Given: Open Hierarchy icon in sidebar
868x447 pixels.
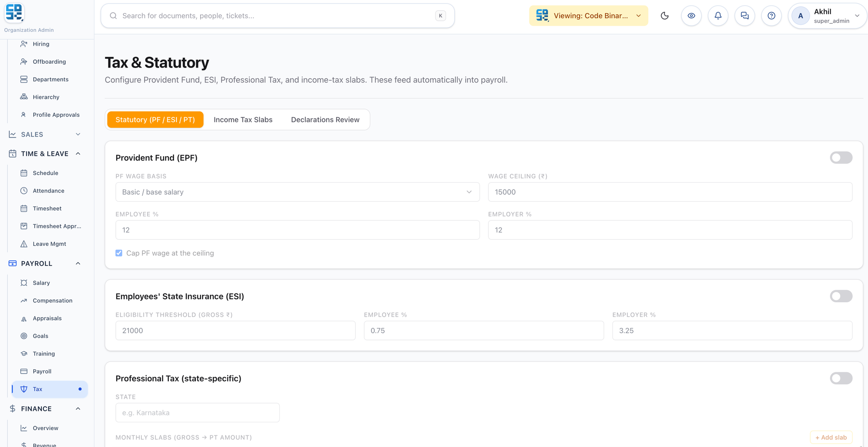Looking at the screenshot, I should [24, 97].
